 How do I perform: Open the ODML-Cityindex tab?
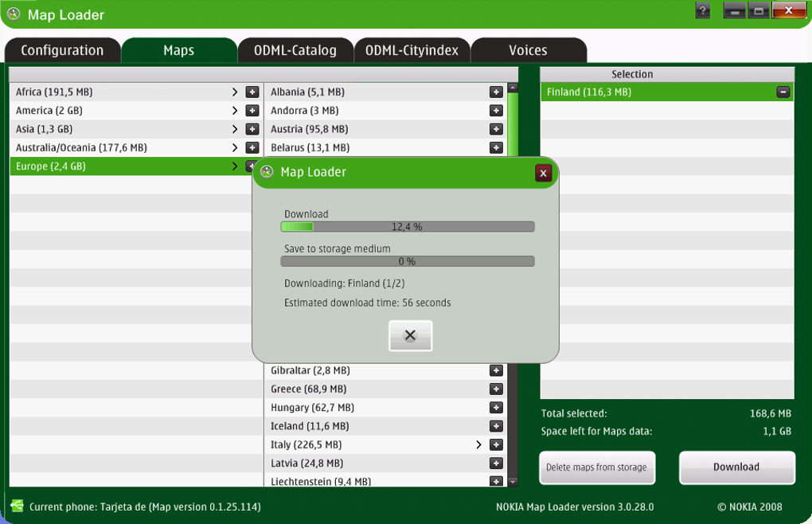[412, 50]
